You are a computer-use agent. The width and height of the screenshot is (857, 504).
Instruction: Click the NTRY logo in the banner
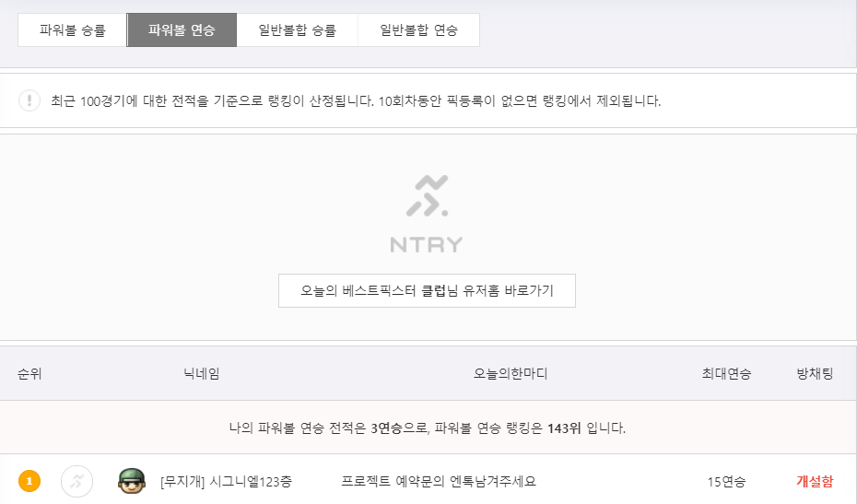427,214
